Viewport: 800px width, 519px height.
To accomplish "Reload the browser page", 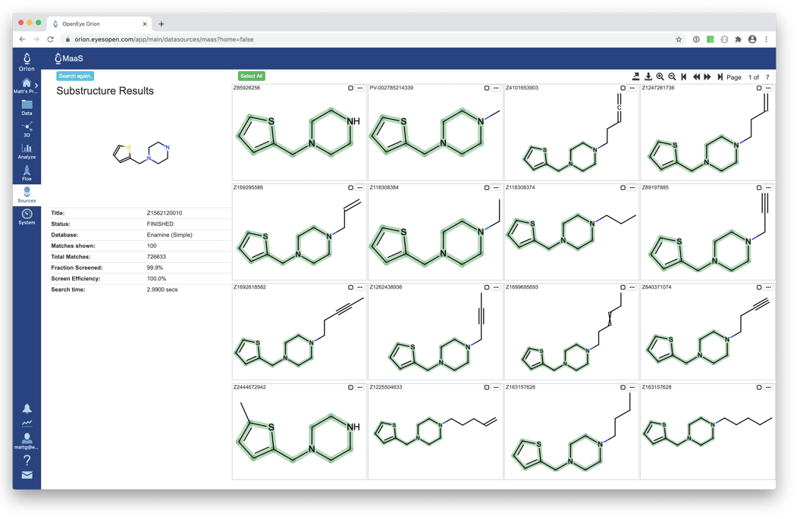I will 50,39.
